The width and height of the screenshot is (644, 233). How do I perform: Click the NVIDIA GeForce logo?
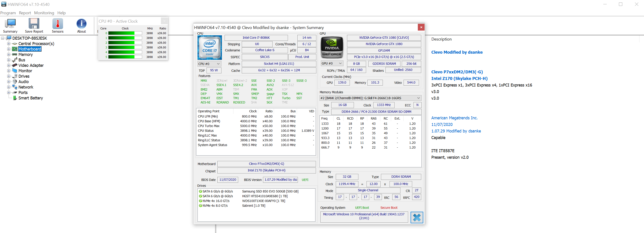pos(332,47)
